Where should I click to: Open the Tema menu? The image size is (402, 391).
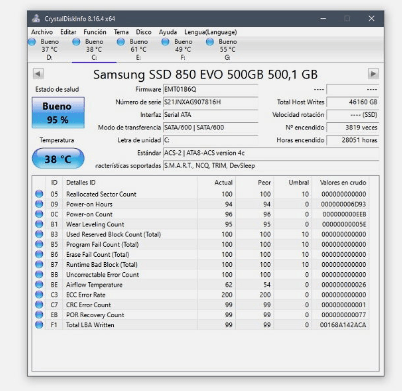pyautogui.click(x=121, y=32)
